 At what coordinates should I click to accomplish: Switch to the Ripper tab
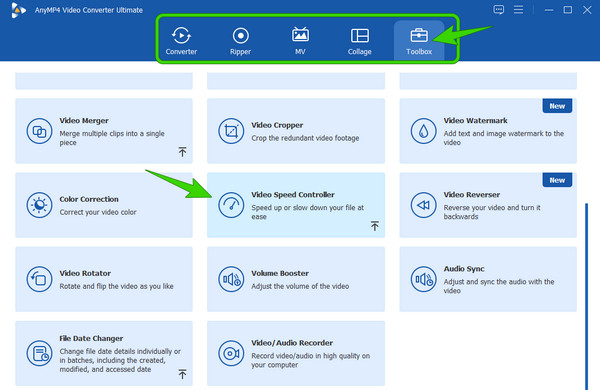tap(240, 41)
